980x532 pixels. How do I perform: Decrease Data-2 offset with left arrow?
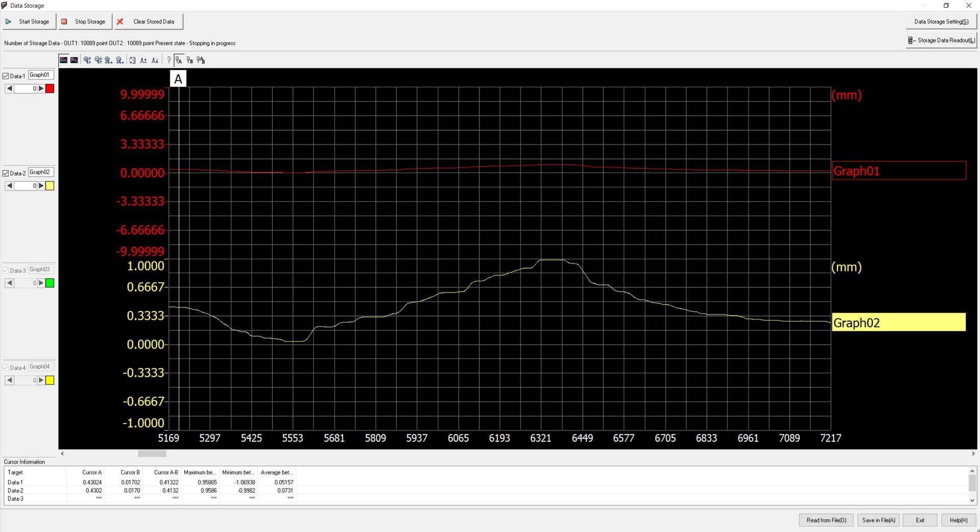coord(10,186)
